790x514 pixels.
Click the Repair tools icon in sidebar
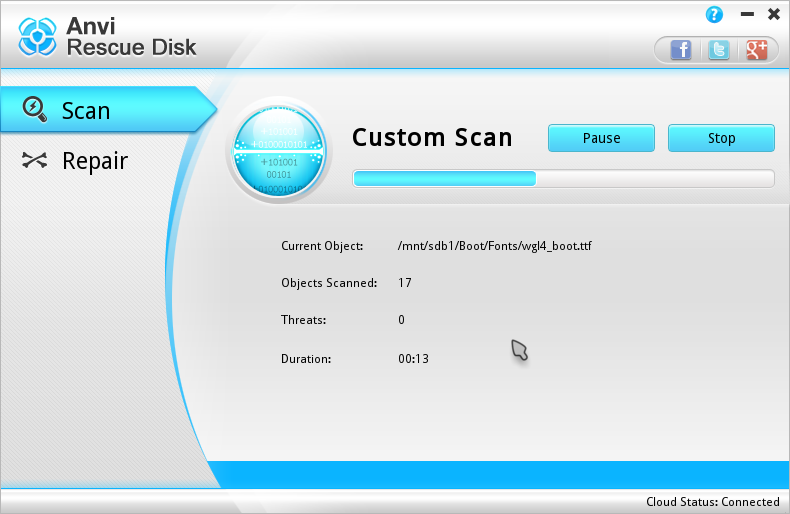pos(35,160)
